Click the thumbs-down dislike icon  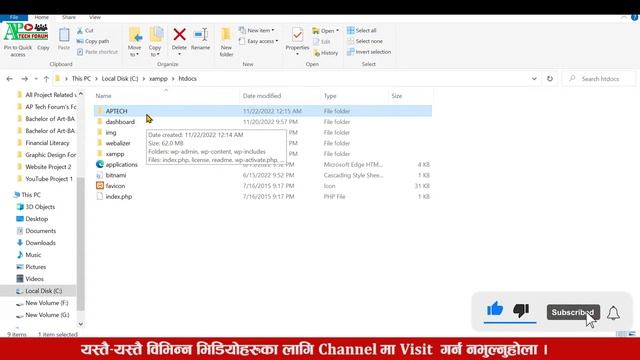click(x=521, y=310)
